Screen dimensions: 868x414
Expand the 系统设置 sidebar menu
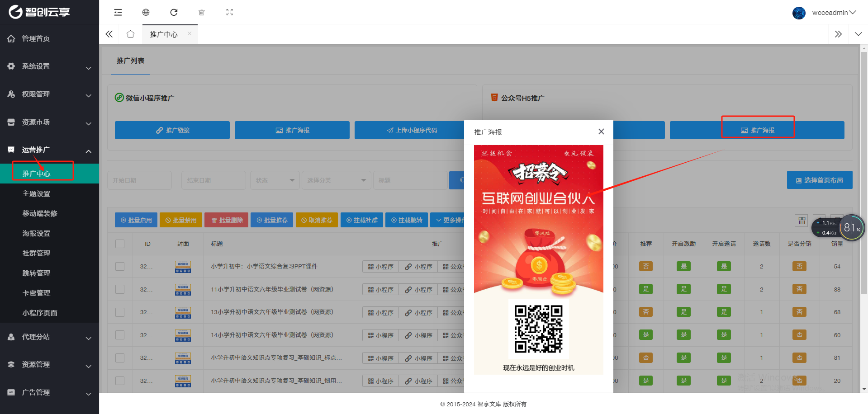click(49, 66)
